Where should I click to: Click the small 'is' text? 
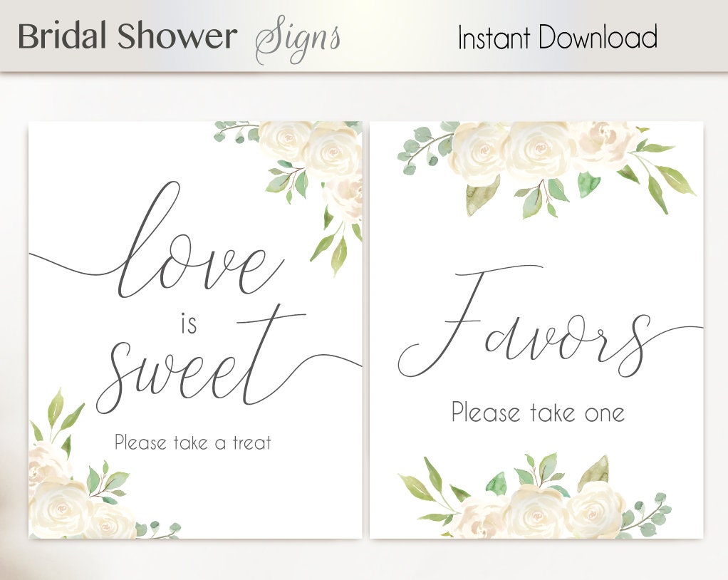pyautogui.click(x=189, y=323)
